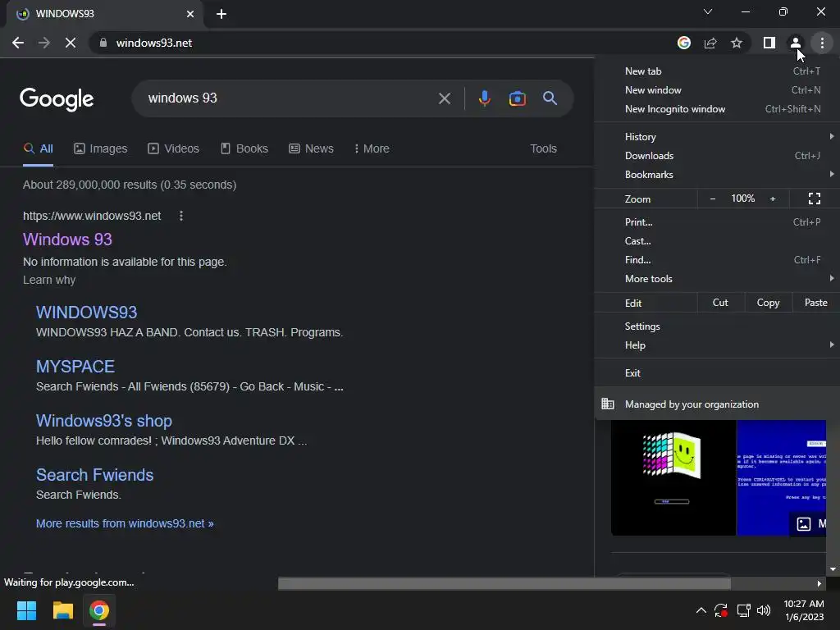This screenshot has width=840, height=630.
Task: Open Downloads from the menu
Action: tap(717, 155)
